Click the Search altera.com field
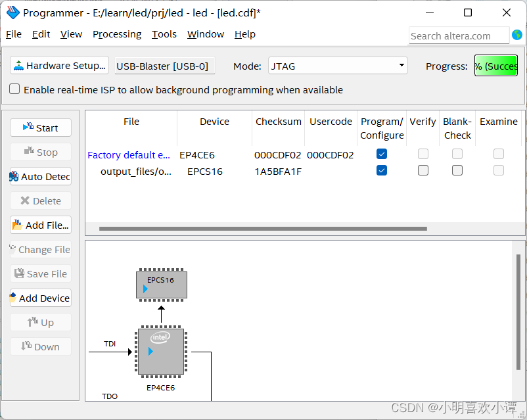This screenshot has height=420, width=527. (459, 35)
